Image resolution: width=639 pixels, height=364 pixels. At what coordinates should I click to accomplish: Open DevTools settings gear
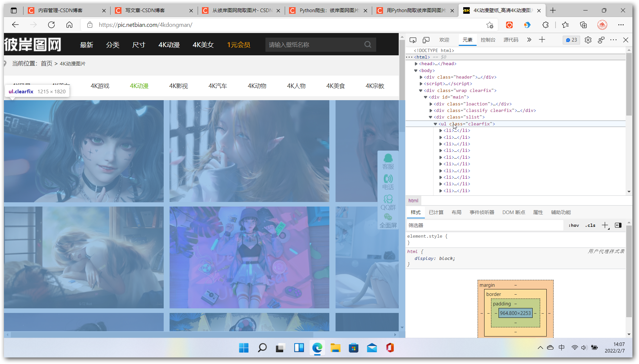(x=588, y=40)
